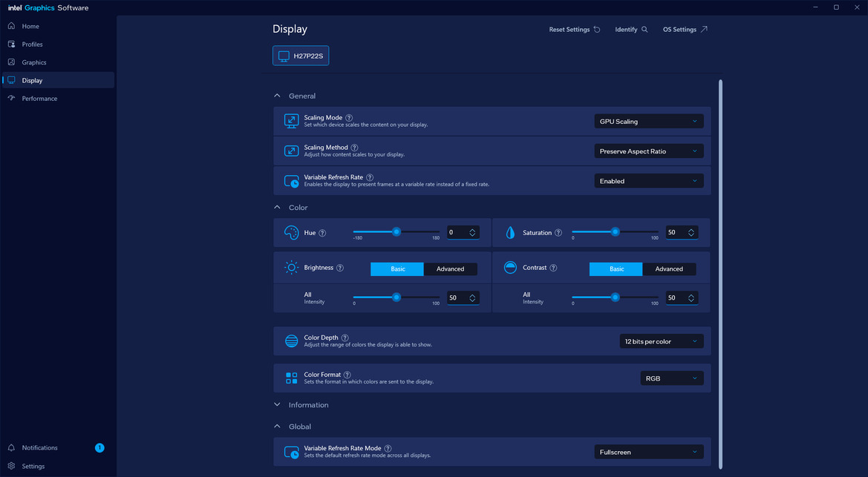Image resolution: width=868 pixels, height=477 pixels.
Task: Click the notification count badge
Action: point(99,447)
